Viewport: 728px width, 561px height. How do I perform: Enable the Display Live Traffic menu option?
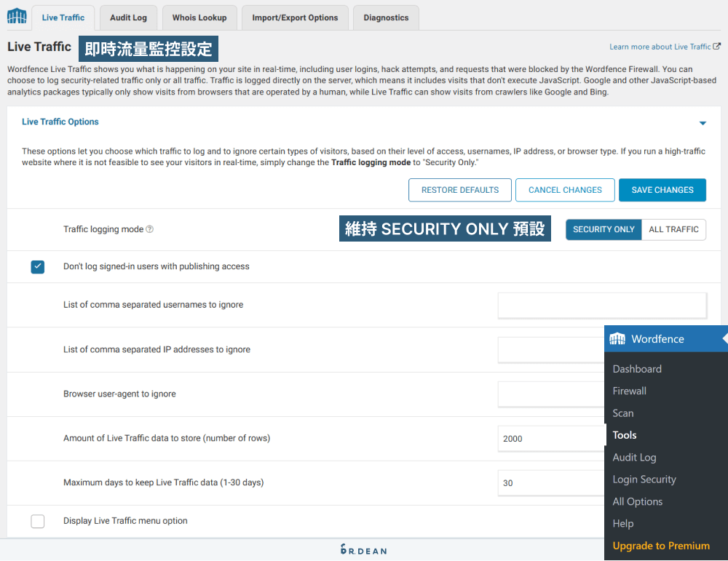[37, 521]
